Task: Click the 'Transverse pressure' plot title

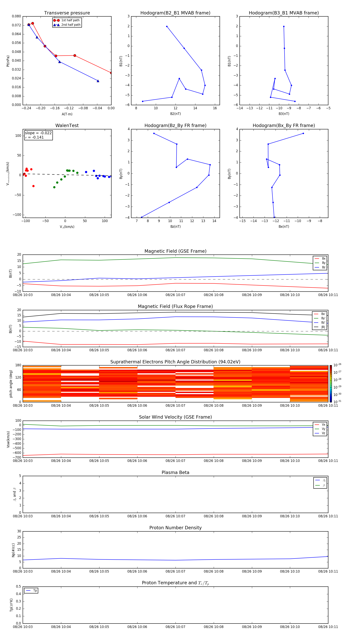Action: pos(67,13)
